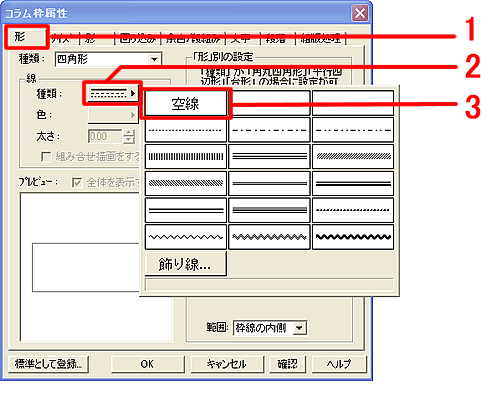The width and height of the screenshot is (500, 409).
Task: Open help with the ヘルプ button
Action: pyautogui.click(x=339, y=364)
